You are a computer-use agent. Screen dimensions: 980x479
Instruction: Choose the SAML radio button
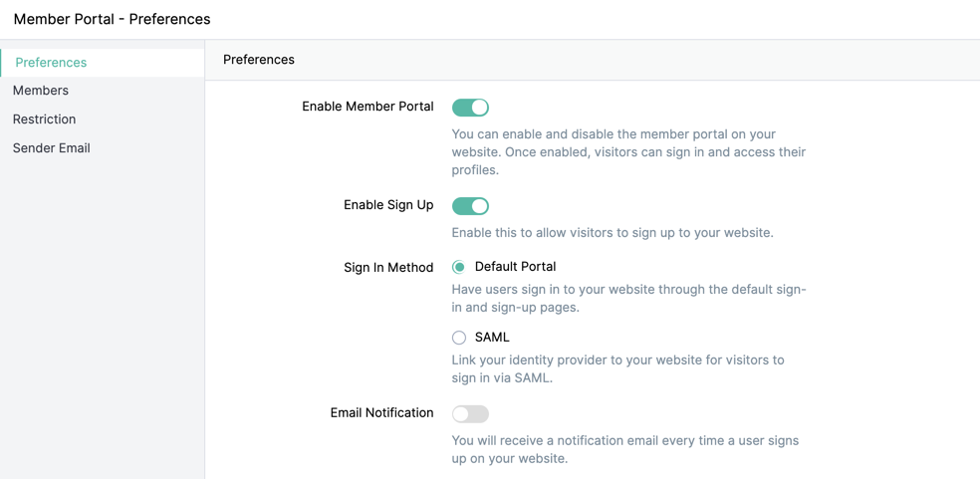(459, 338)
